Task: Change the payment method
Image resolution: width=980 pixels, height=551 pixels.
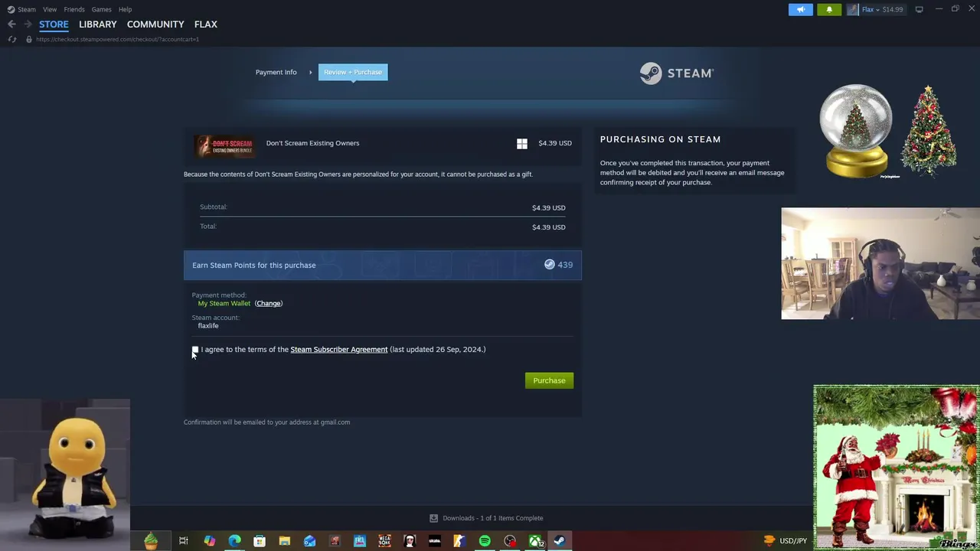Action: click(x=269, y=303)
